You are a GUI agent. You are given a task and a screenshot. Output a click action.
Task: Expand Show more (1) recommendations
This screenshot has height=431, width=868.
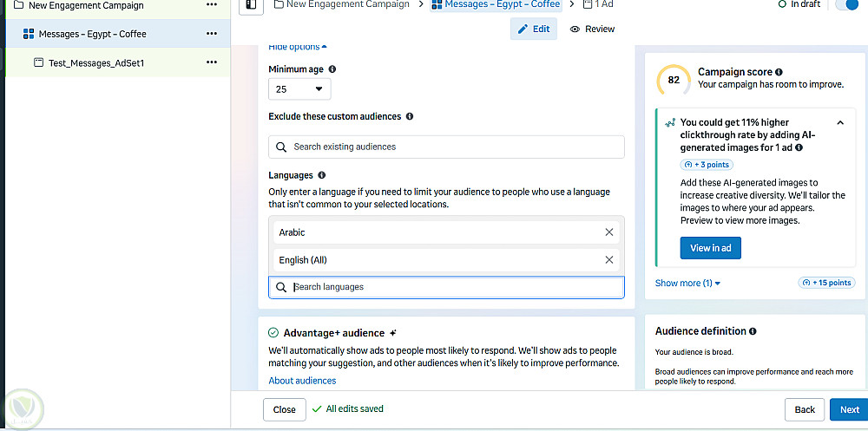point(687,283)
